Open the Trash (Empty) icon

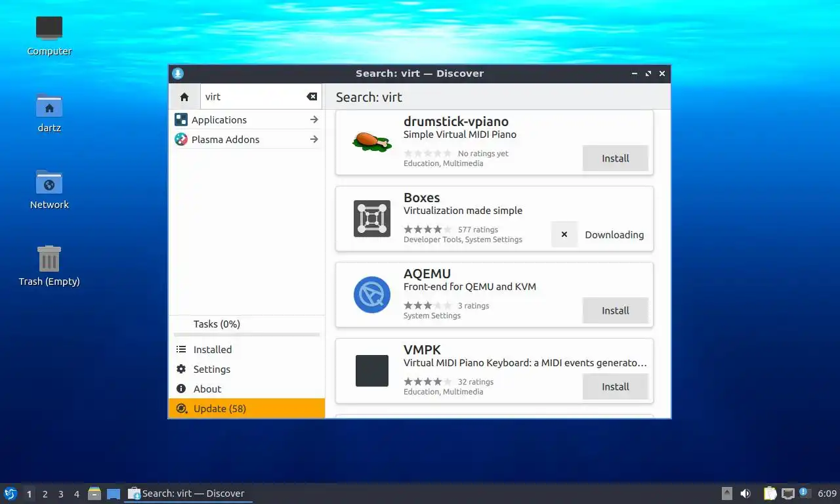[49, 265]
